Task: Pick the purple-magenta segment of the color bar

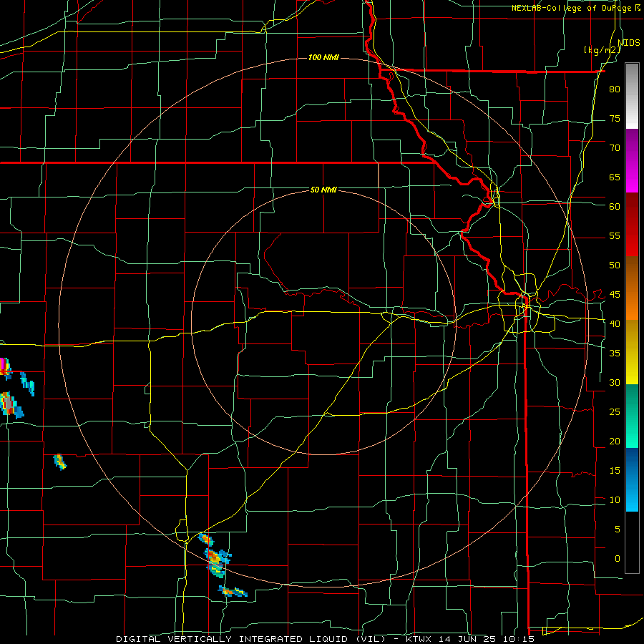Action: click(632, 161)
